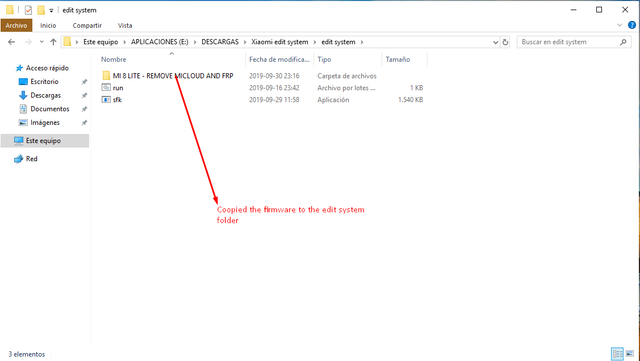Click the sfk application icon
The image size is (640, 361).
(x=106, y=99)
